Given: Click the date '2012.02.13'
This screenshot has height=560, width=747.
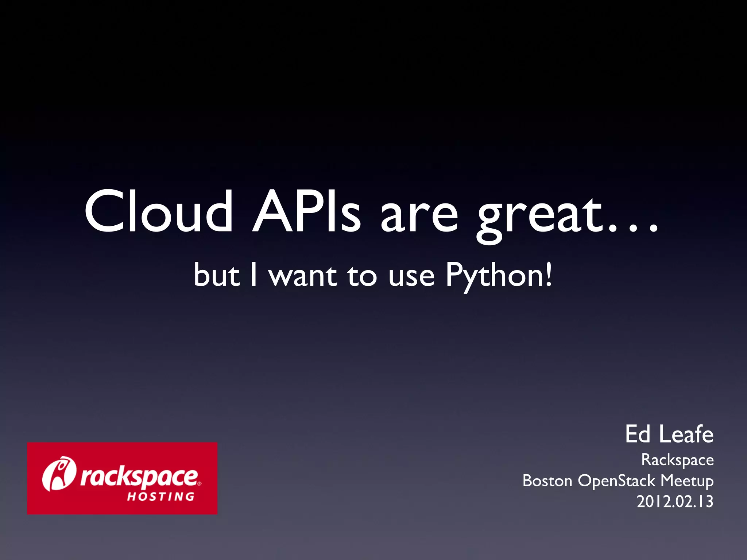Looking at the screenshot, I should (x=675, y=502).
